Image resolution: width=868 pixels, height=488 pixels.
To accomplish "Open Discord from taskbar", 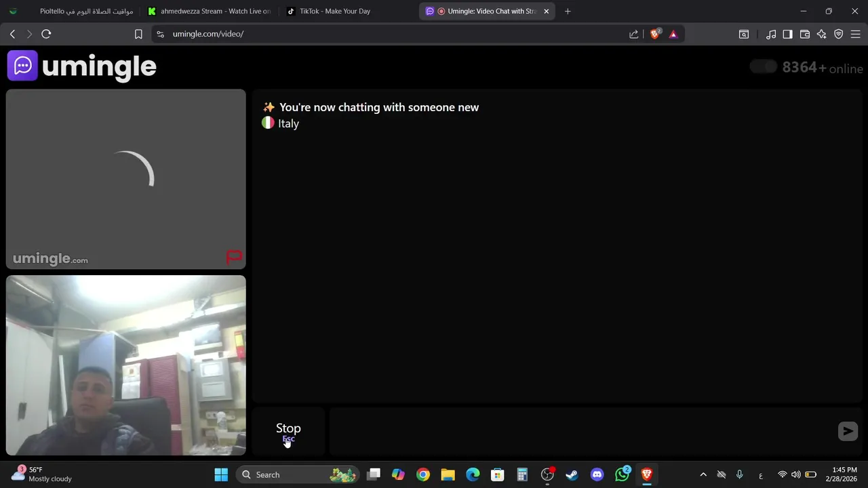I will (597, 474).
